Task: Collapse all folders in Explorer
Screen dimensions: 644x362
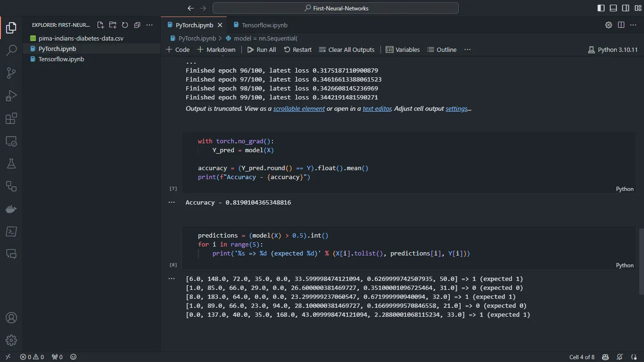Action: pyautogui.click(x=137, y=25)
